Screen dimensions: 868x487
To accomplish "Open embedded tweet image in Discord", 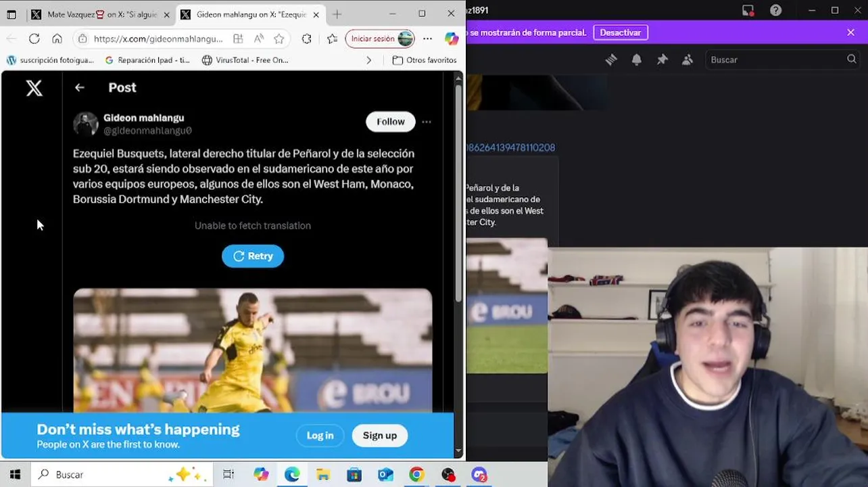I will coord(507,306).
